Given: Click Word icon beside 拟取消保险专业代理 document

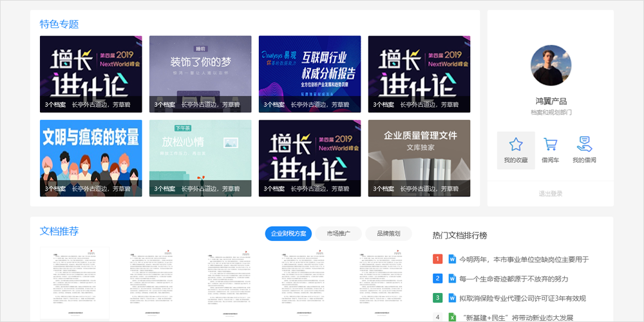Looking at the screenshot, I should tap(452, 298).
